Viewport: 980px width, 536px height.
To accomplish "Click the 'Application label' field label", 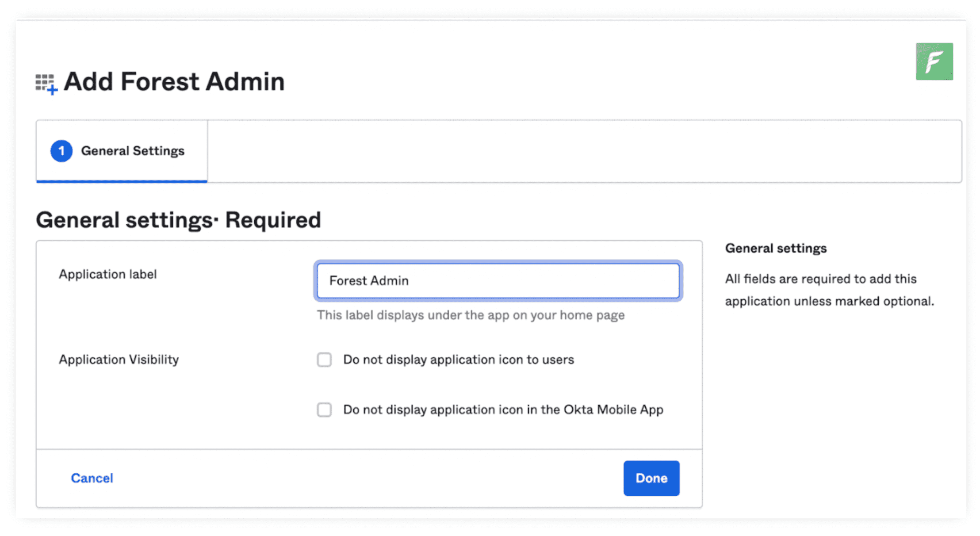I will (x=108, y=274).
